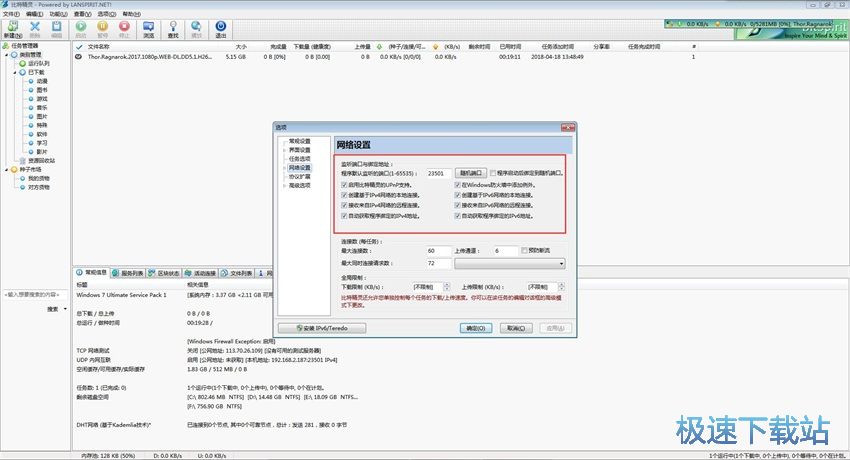Open the 查看 menu

(82, 14)
